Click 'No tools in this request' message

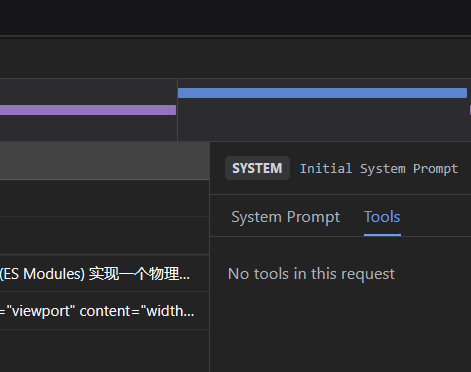pos(311,274)
